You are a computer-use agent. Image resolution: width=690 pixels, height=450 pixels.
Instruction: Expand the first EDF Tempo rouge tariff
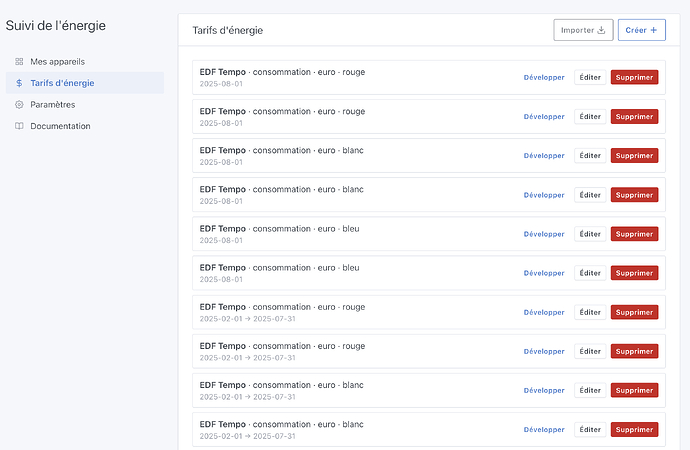click(544, 77)
